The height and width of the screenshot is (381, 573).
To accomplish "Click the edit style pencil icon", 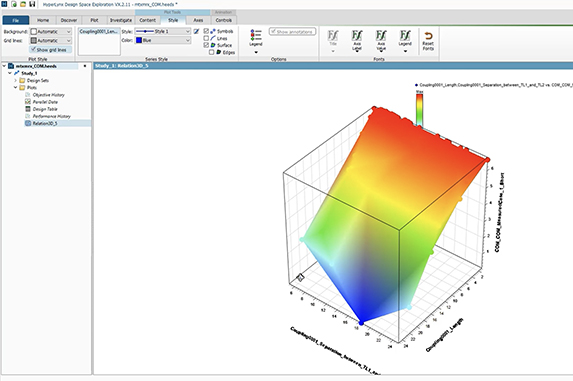I will click(196, 31).
